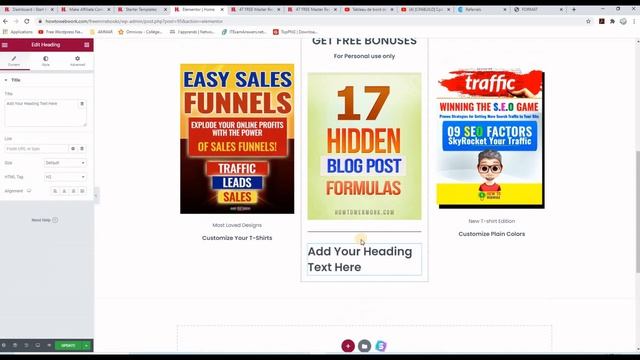The image size is (640, 360).
Task: Click the 'New T-shirt Edition' text
Action: pyautogui.click(x=491, y=221)
